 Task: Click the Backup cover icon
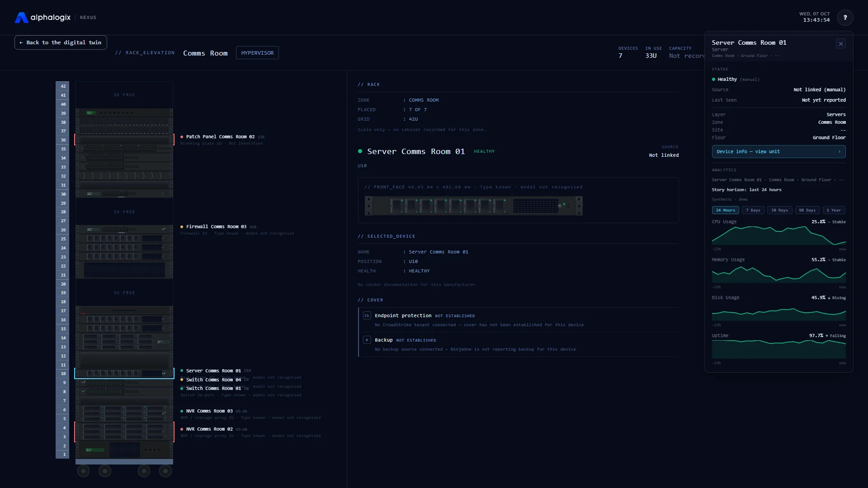coord(367,340)
